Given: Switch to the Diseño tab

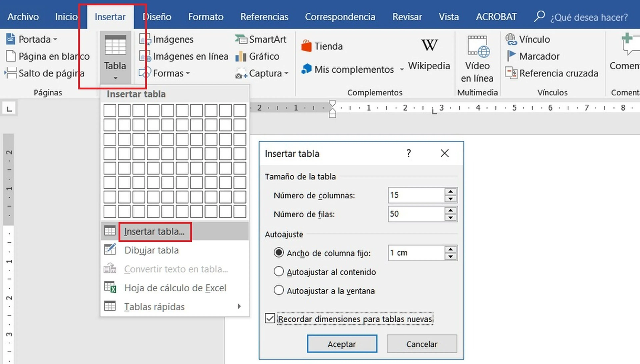Looking at the screenshot, I should (x=157, y=17).
